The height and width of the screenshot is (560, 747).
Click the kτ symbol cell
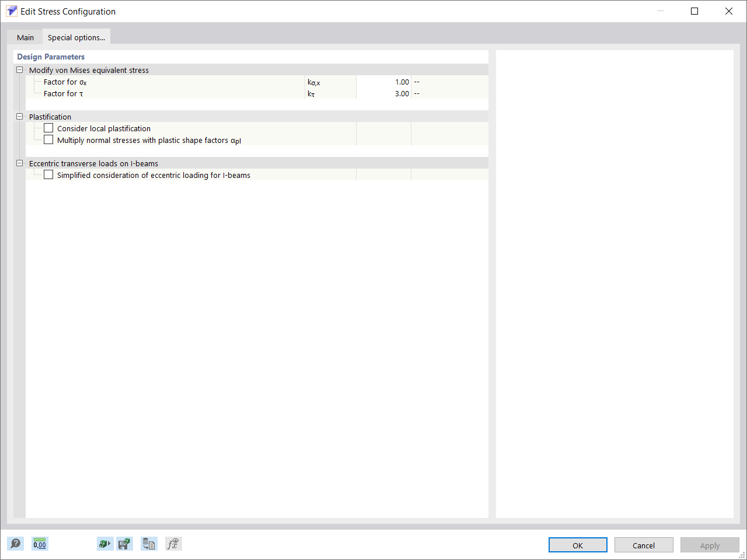(330, 93)
